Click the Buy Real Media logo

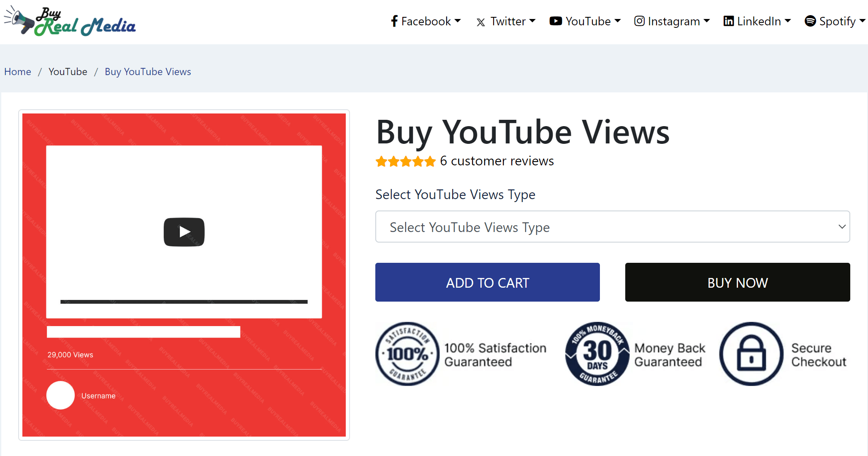click(70, 21)
